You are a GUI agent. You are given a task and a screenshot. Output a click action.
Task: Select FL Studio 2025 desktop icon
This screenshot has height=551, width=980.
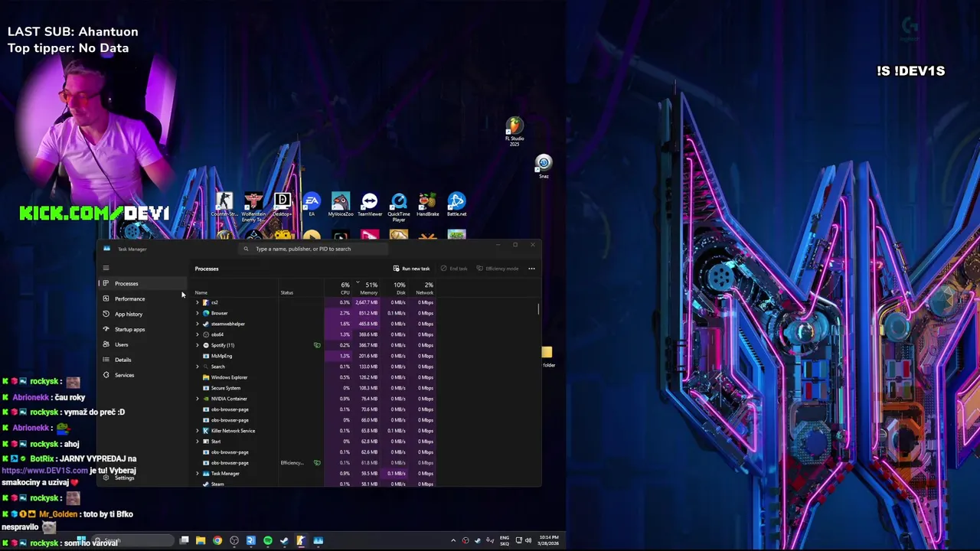514,132
